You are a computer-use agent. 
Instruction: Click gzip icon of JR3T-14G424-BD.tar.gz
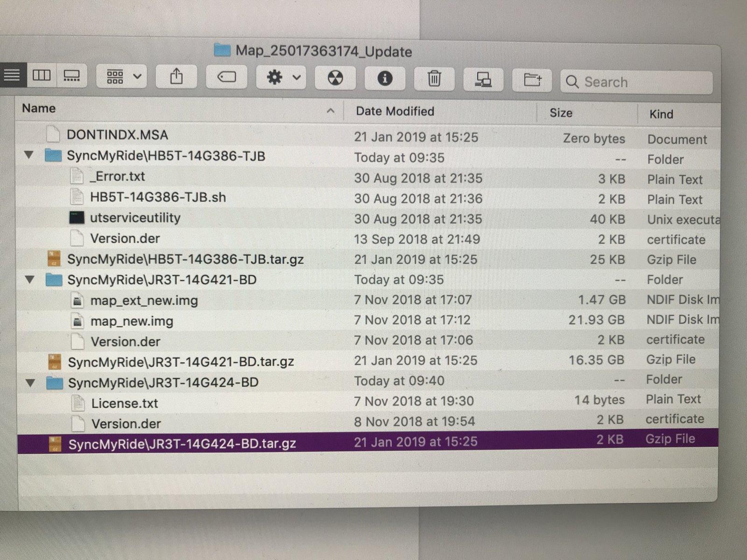(55, 444)
